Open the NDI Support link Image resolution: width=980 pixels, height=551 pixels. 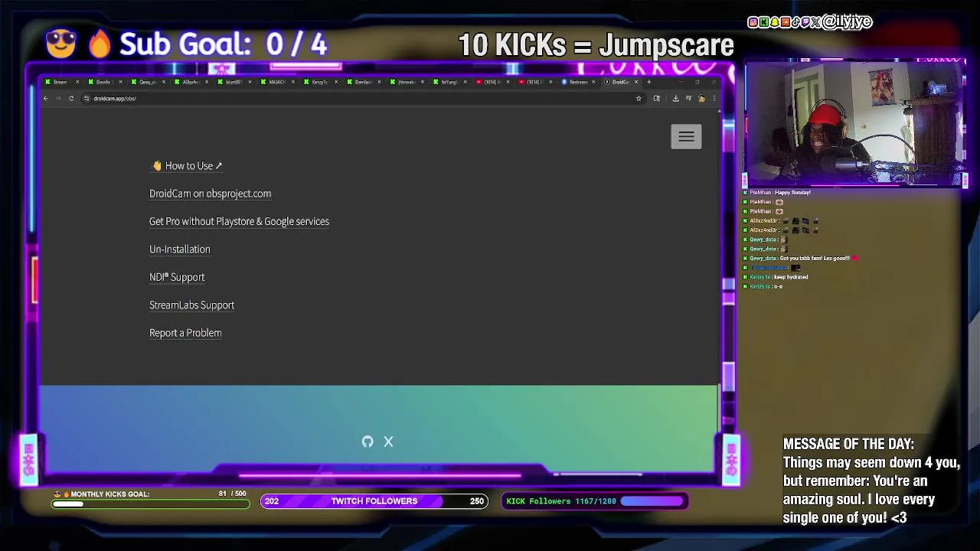[x=177, y=277]
